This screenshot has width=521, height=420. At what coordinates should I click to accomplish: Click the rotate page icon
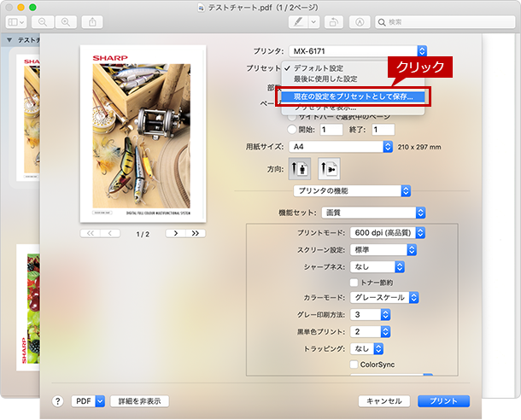(x=334, y=22)
